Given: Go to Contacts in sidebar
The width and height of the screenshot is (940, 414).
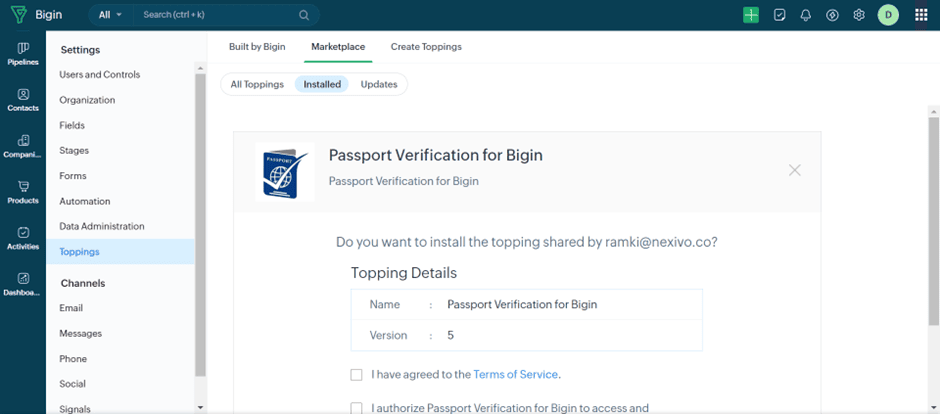Looking at the screenshot, I should pyautogui.click(x=23, y=100).
